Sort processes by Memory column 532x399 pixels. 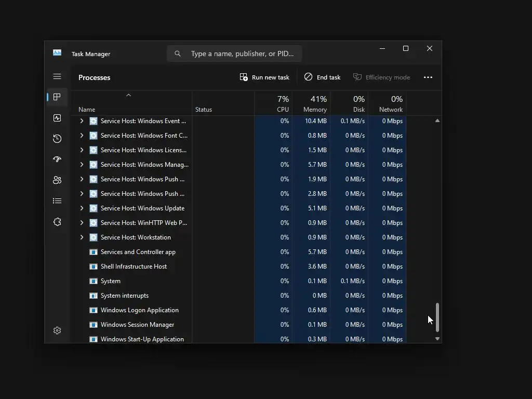click(x=311, y=103)
